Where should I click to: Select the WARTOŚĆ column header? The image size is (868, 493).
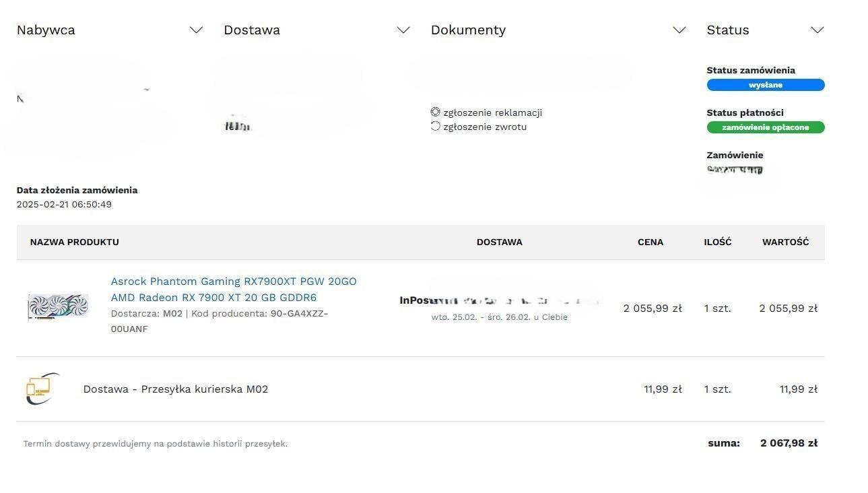pos(785,242)
